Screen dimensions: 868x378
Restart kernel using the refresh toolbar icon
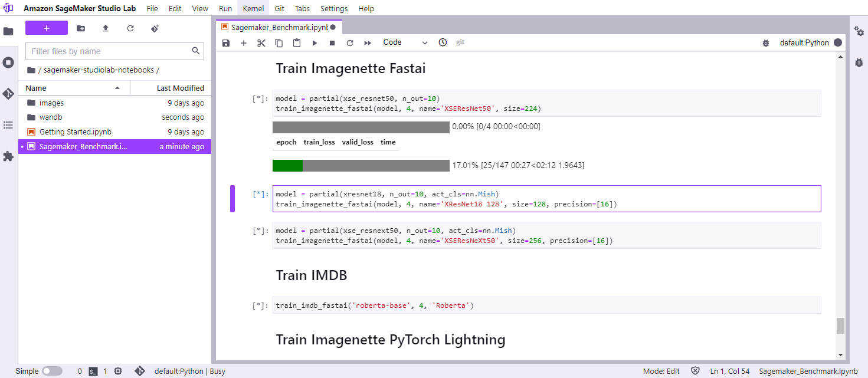350,43
